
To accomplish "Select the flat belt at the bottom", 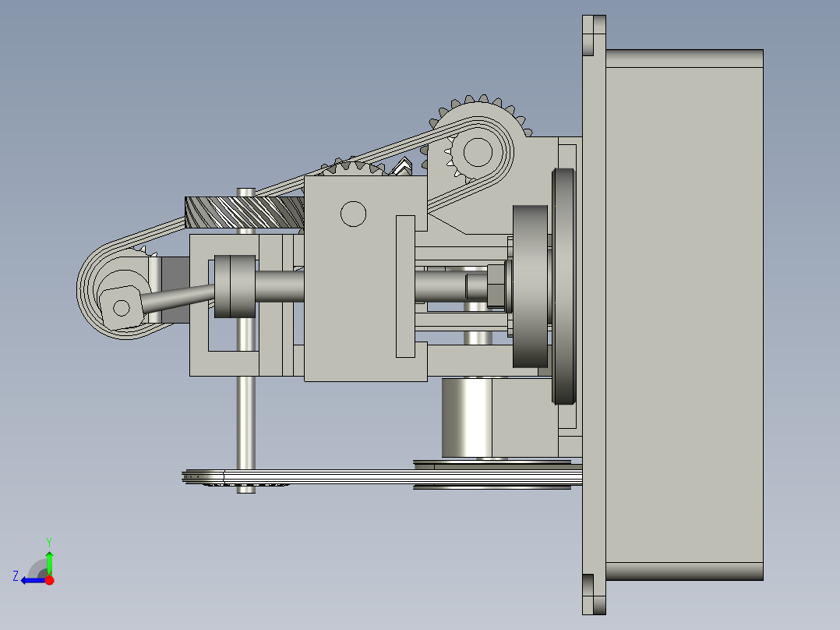I will tap(382, 476).
